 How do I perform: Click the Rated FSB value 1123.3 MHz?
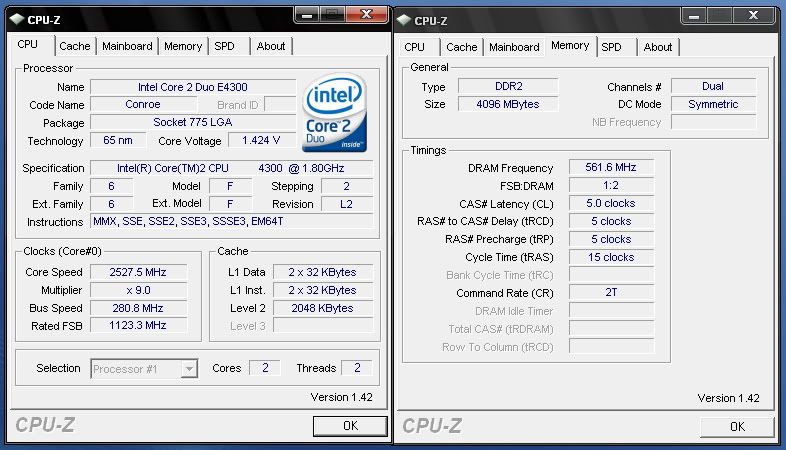138,325
